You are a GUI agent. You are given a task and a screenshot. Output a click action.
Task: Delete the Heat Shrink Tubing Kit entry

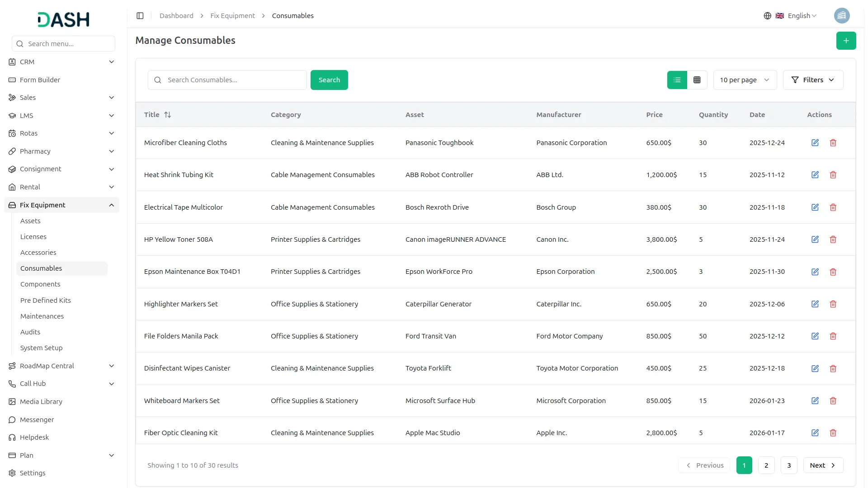(x=833, y=175)
